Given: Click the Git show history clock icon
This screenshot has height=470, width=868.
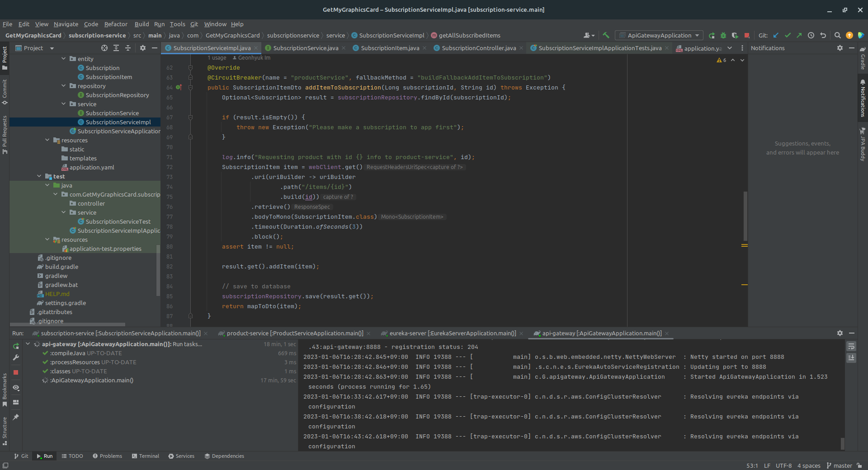Looking at the screenshot, I should coord(811,35).
